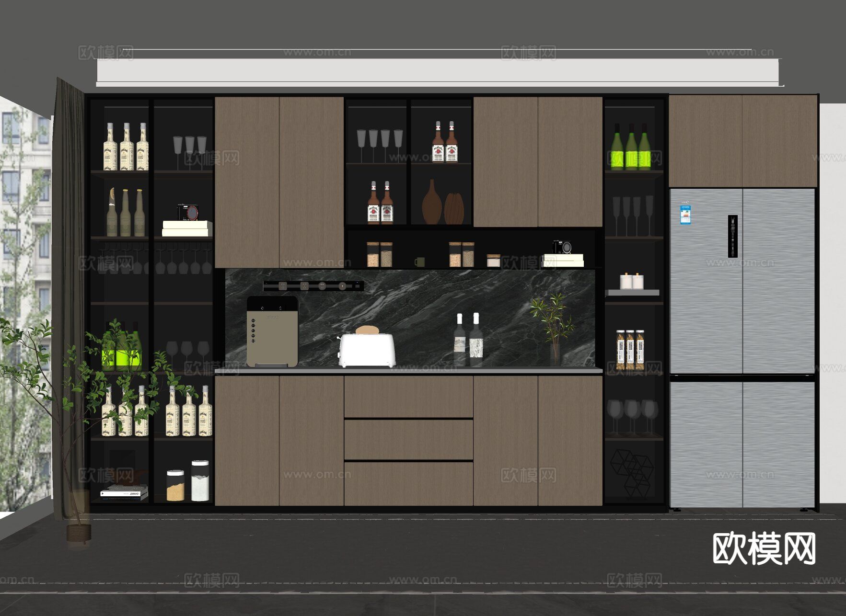846x616 pixels.
Task: Click the geometric wire wine rack
Action: pyautogui.click(x=632, y=474)
